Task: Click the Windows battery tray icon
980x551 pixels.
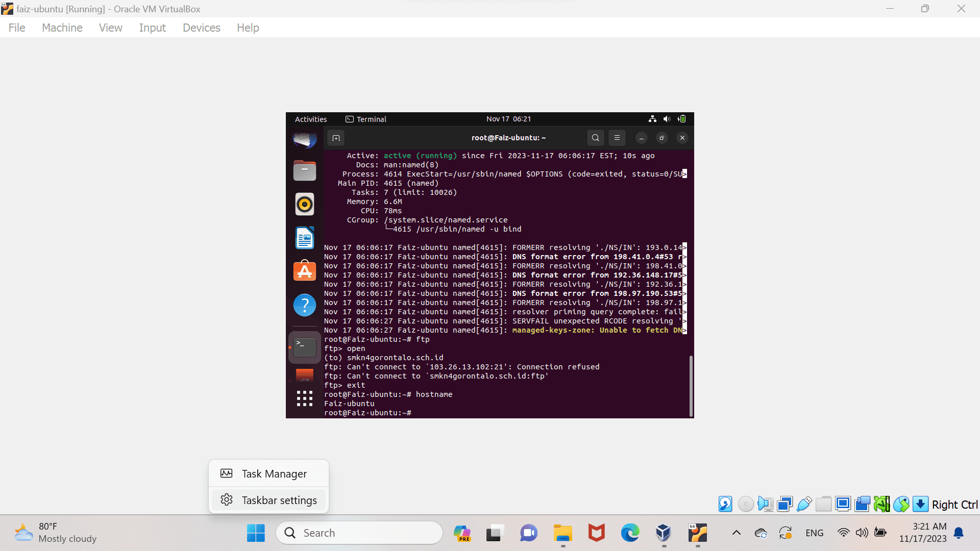Action: pos(880,533)
